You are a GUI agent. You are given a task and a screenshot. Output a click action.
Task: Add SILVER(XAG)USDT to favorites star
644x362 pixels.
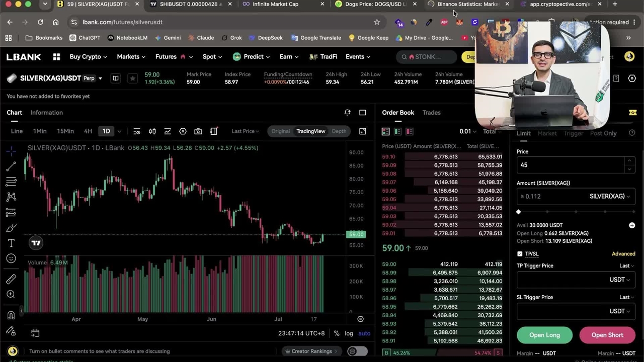(x=132, y=78)
